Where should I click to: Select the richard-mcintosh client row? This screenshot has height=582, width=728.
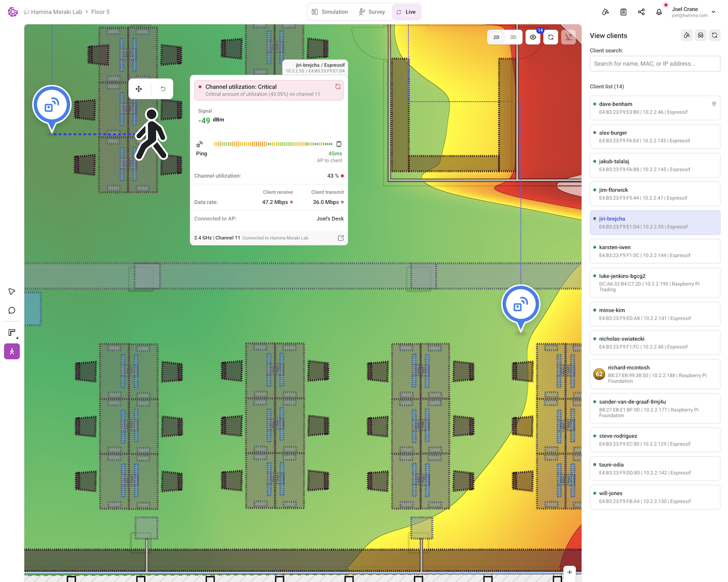[655, 374]
